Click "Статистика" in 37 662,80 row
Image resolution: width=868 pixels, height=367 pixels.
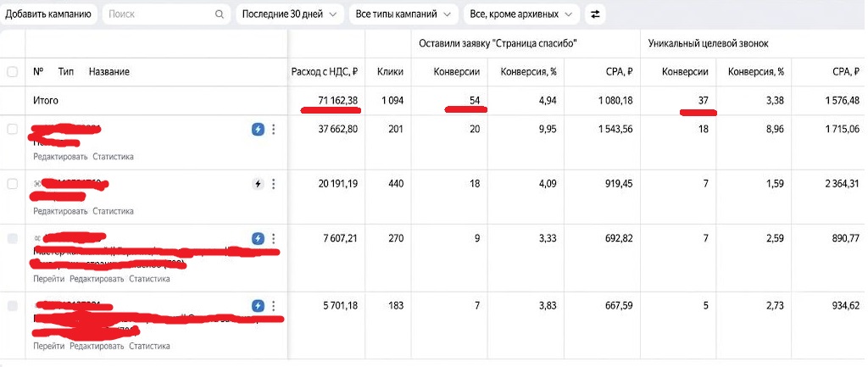tap(113, 157)
